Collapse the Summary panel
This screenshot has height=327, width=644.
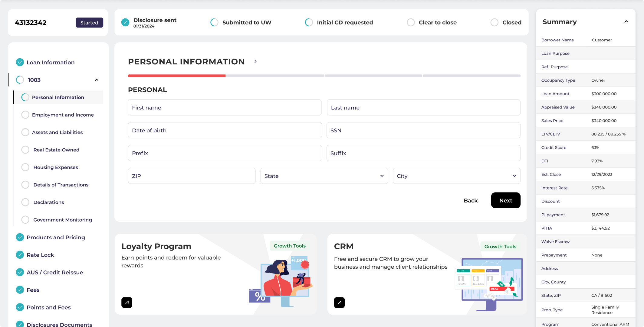626,22
